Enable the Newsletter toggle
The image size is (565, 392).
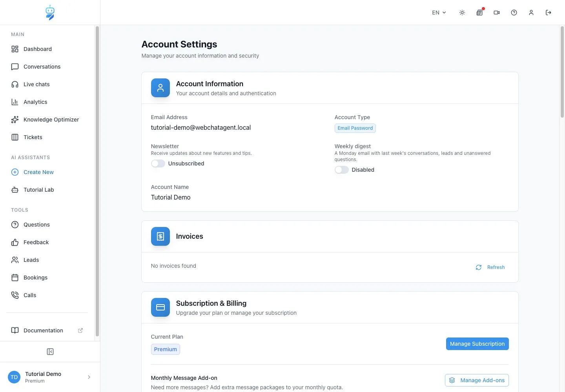[x=158, y=163]
